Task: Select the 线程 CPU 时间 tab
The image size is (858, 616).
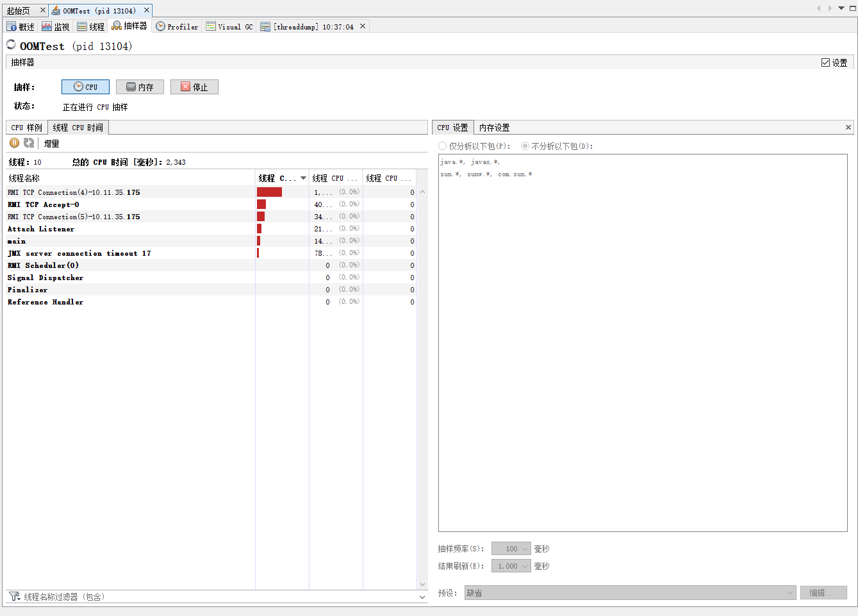Action: point(78,128)
